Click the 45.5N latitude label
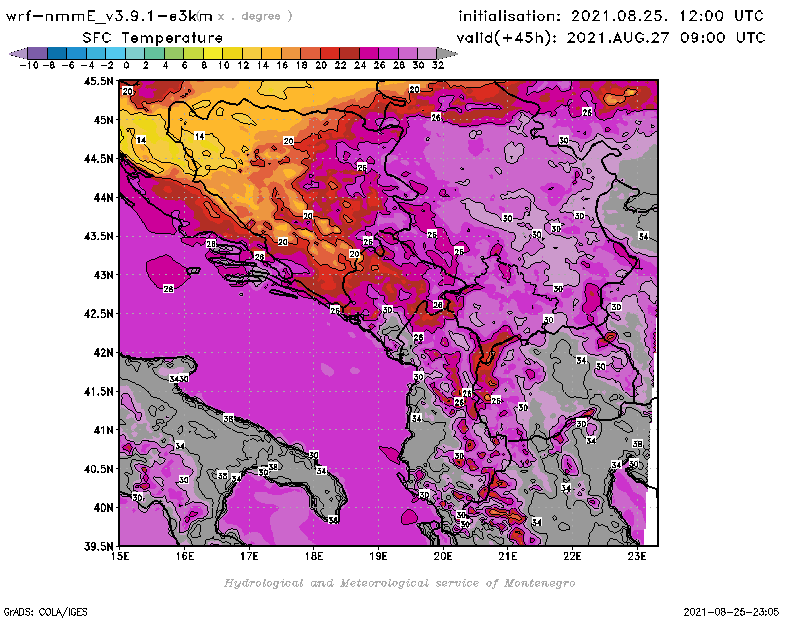Screen dimensions: 800x618 (98, 81)
